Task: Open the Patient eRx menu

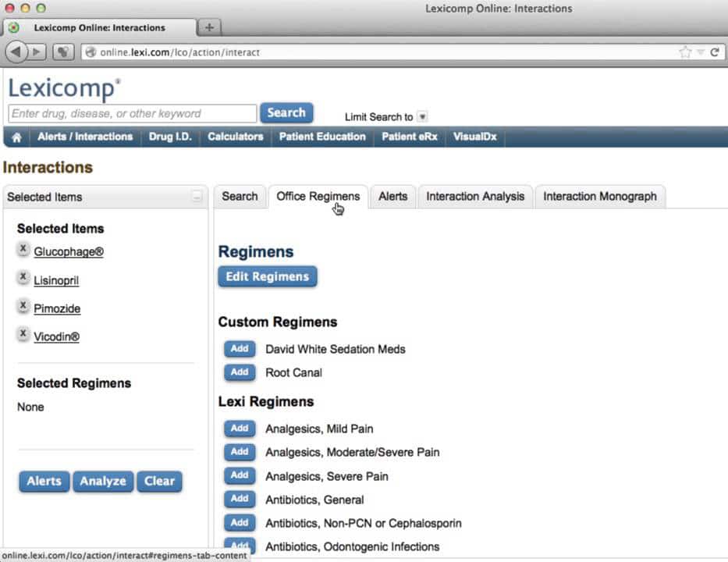Action: tap(409, 137)
